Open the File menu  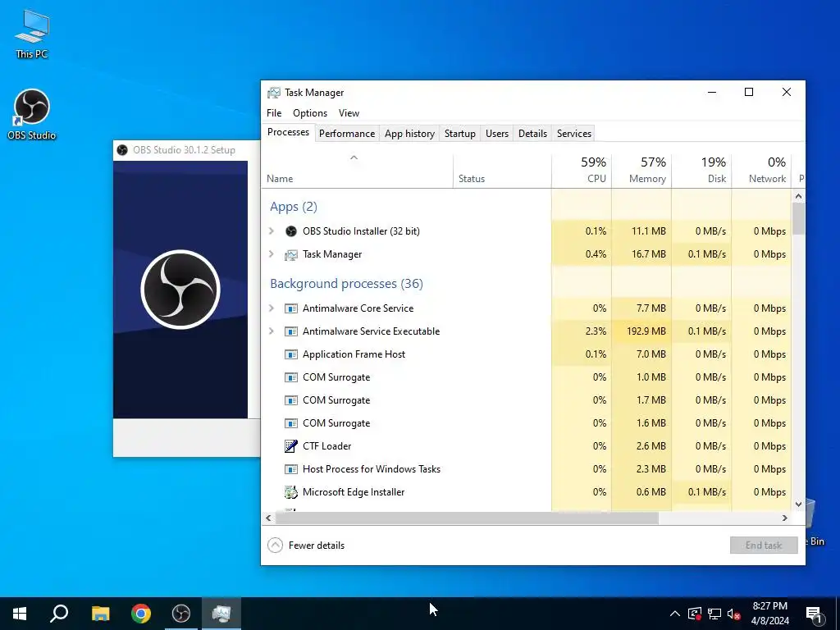pos(274,113)
